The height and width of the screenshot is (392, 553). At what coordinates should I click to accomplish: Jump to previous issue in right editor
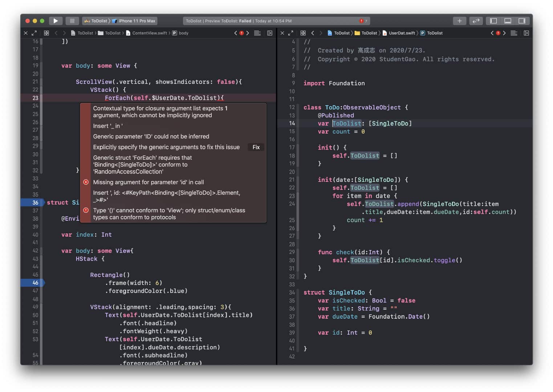coord(492,33)
